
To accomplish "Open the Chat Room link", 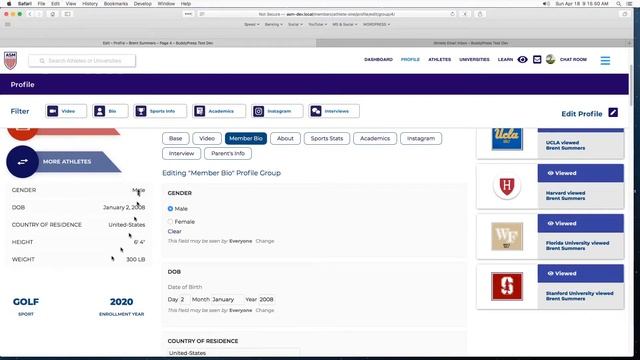I will (573, 60).
